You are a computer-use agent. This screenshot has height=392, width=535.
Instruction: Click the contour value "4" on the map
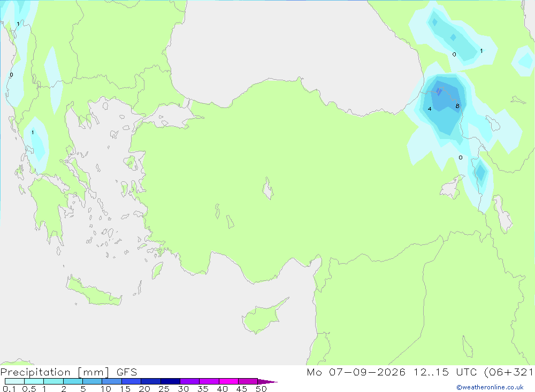click(430, 109)
